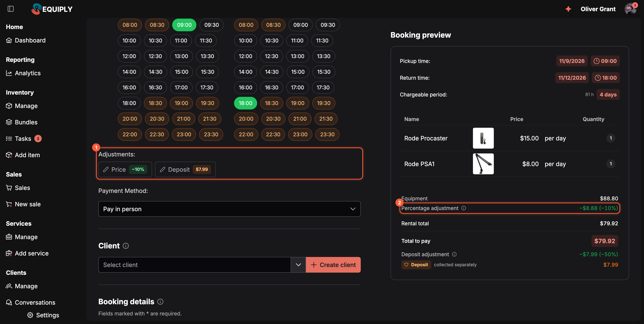The width and height of the screenshot is (644, 324).
Task: Open Bundles in the sidebar
Action: [x=22, y=122]
